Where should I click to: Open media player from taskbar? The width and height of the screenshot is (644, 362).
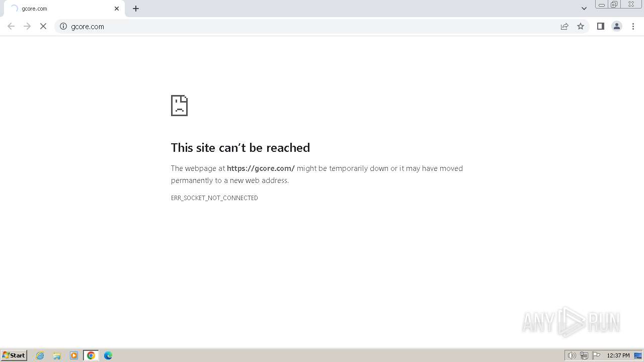tap(74, 355)
